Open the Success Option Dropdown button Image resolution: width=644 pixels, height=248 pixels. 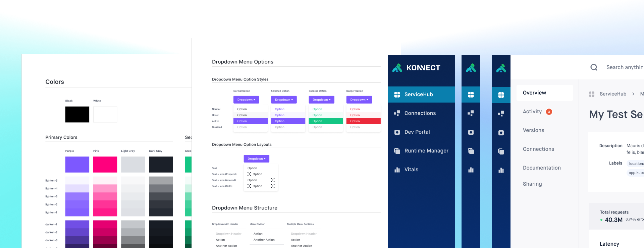(321, 100)
